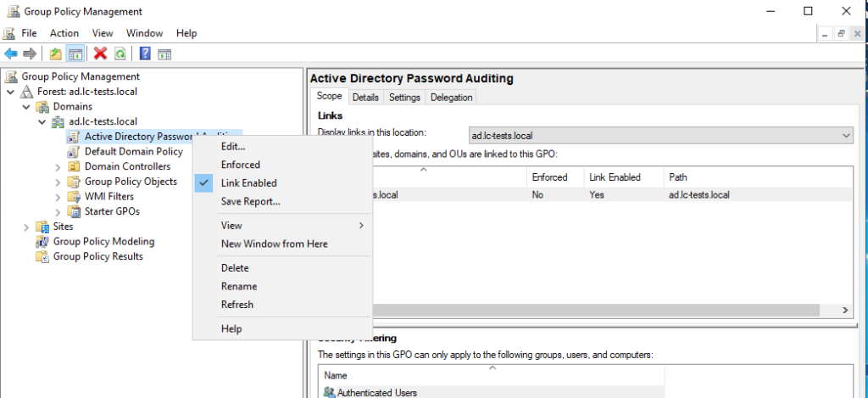Switch to the Settings tab
This screenshot has height=398, width=868.
(x=404, y=98)
